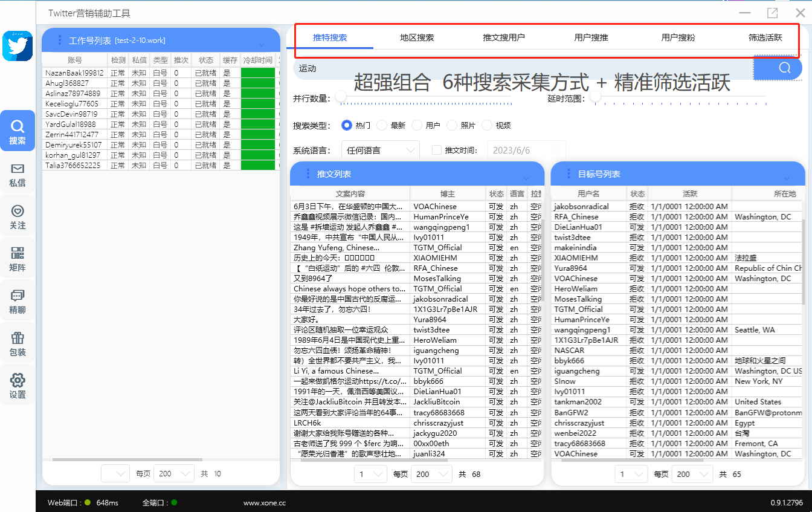Select account row Talia3766652225

160,165
